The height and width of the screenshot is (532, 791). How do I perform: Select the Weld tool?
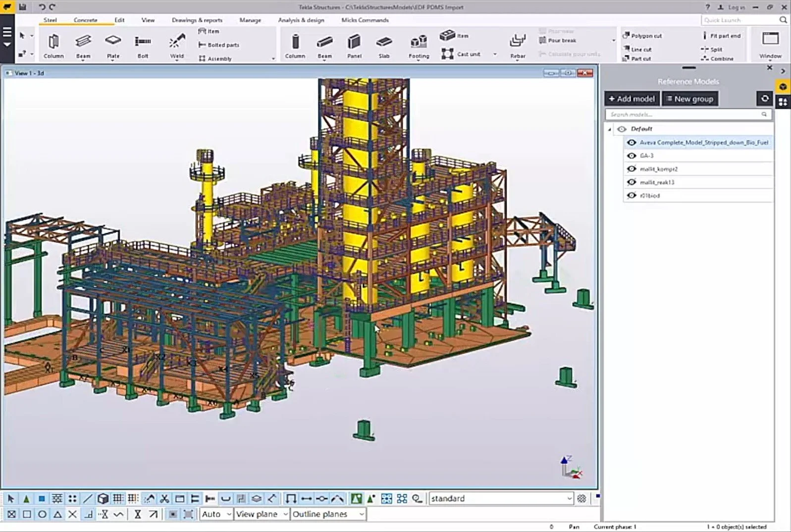click(x=177, y=47)
